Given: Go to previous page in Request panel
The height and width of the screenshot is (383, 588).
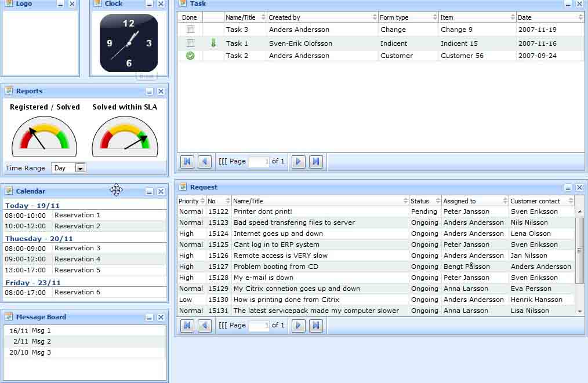Looking at the screenshot, I should (x=204, y=325).
